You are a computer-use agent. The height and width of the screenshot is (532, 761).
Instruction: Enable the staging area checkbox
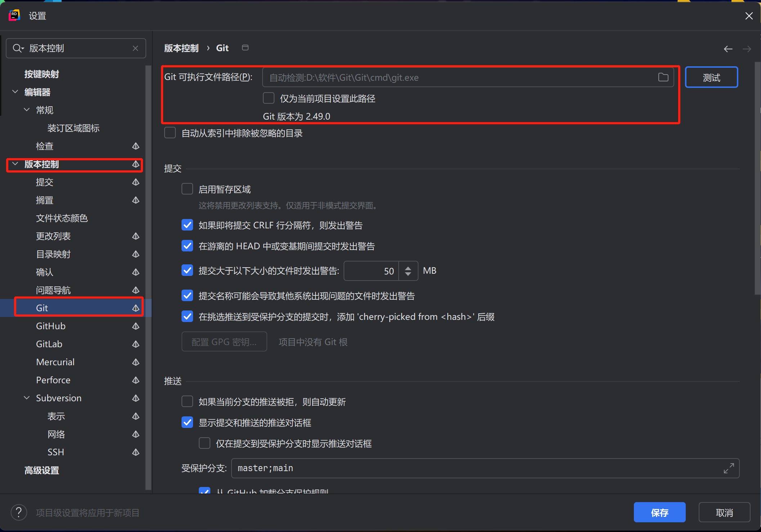click(187, 189)
